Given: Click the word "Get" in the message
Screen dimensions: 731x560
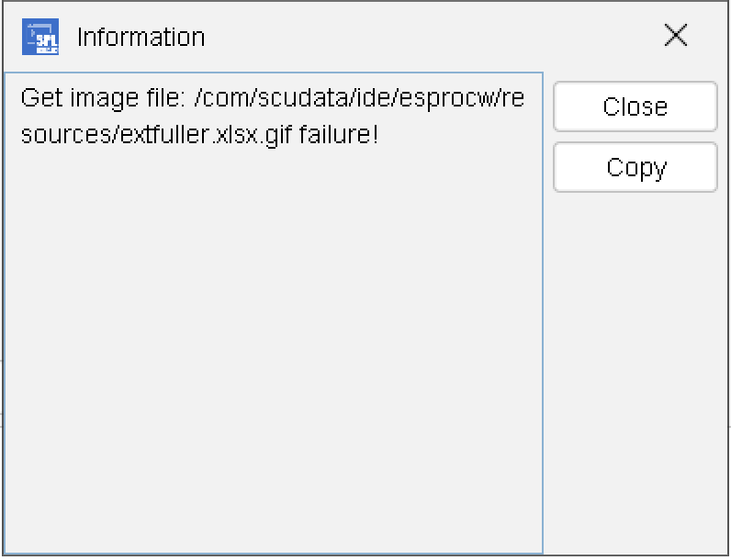Looking at the screenshot, I should [38, 98].
